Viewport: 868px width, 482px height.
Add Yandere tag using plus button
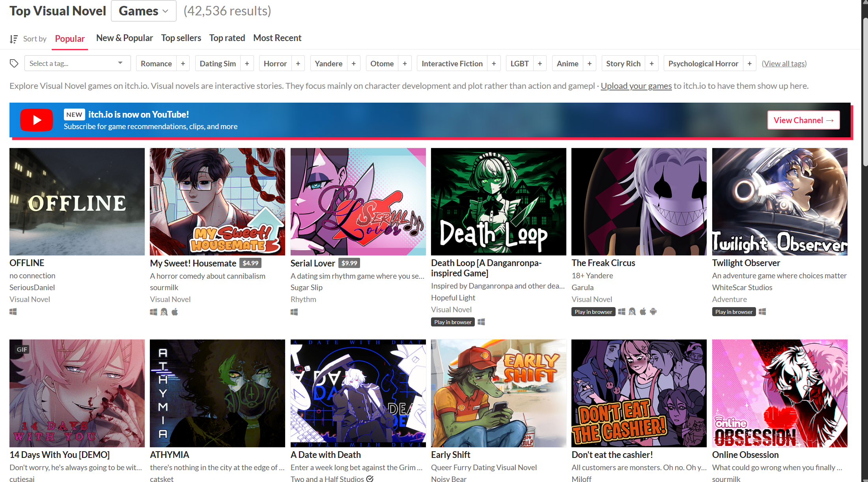[x=354, y=64]
